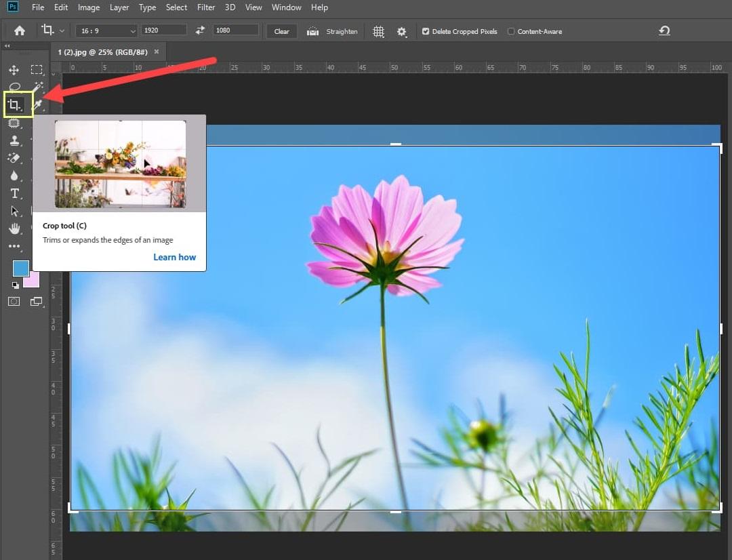Follow the Learn how link
This screenshot has height=560, width=732.
point(174,257)
